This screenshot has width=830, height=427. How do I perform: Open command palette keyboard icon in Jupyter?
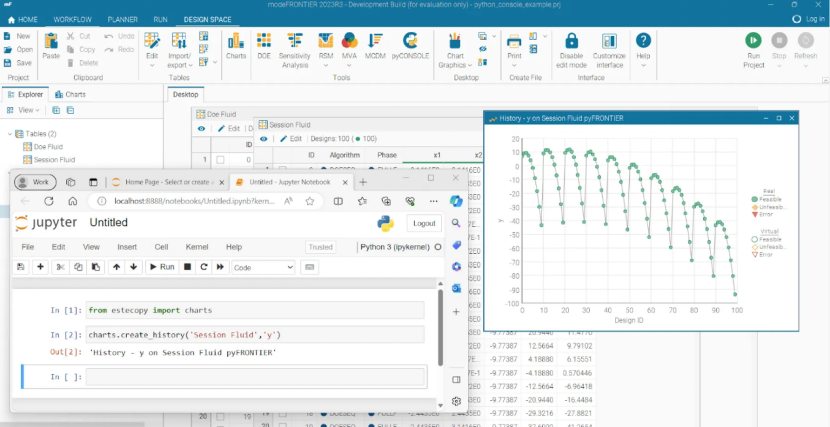coord(310,267)
